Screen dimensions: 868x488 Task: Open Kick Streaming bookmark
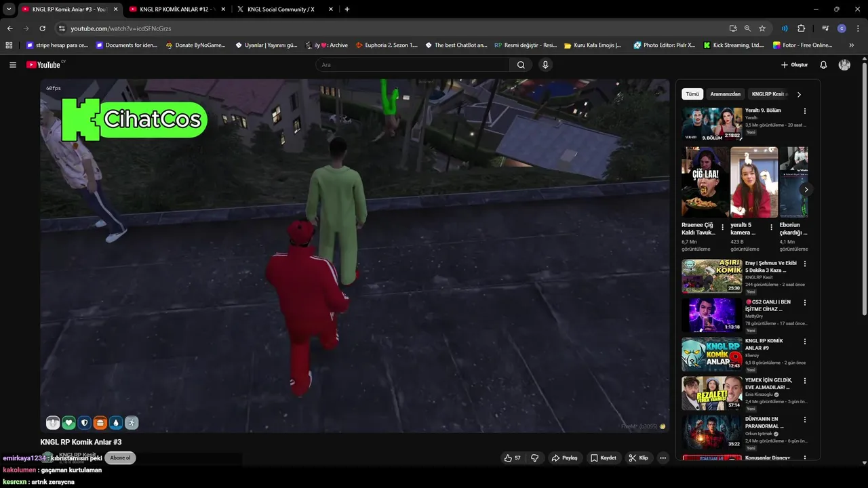734,45
